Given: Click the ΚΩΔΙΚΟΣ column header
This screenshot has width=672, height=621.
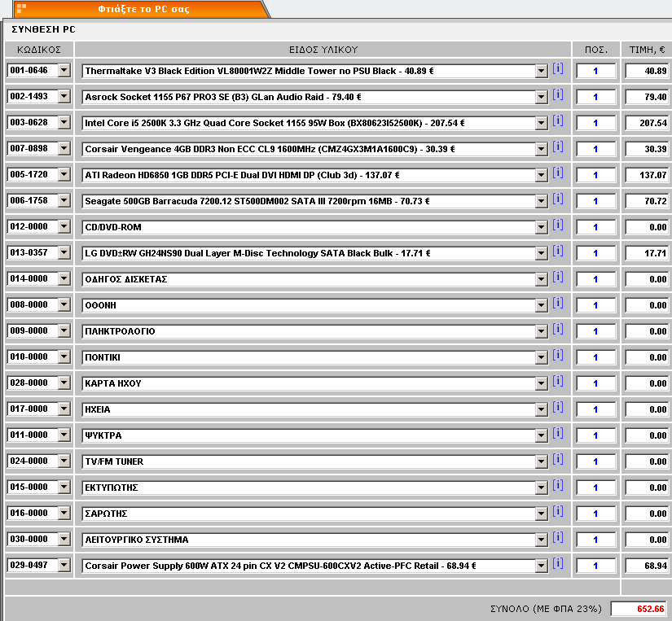Looking at the screenshot, I should pos(39,50).
